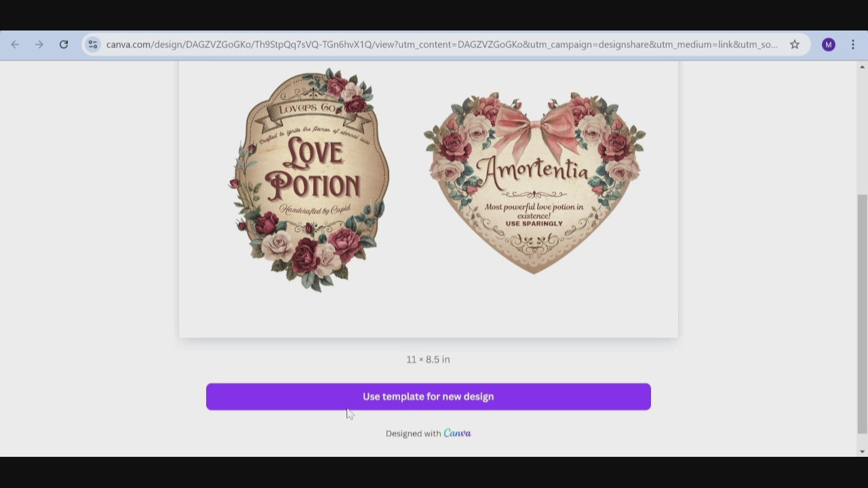Click the pink bow on the heart
The image size is (868, 488).
coord(535,130)
